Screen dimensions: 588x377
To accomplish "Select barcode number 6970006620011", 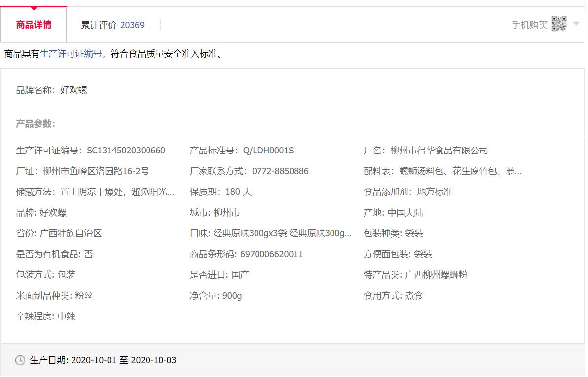I will point(271,254).
